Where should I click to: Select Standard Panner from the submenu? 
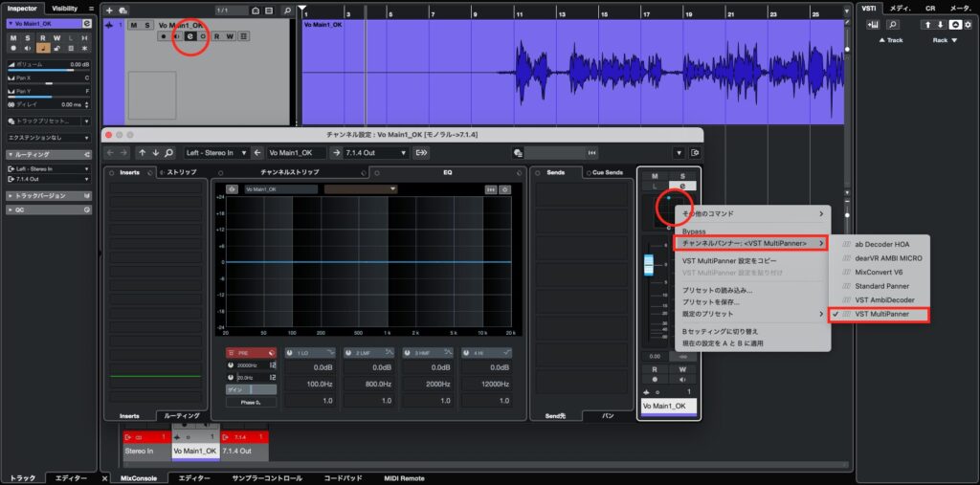click(x=881, y=286)
